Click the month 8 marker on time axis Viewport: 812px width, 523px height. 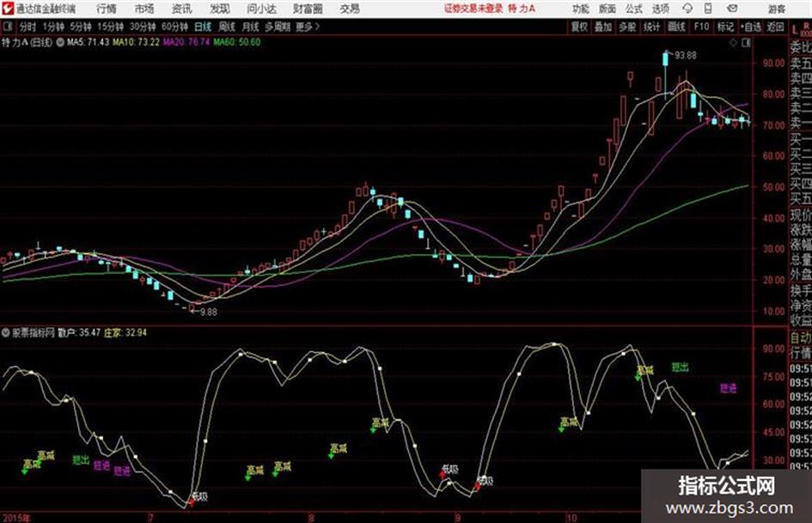pos(311,518)
